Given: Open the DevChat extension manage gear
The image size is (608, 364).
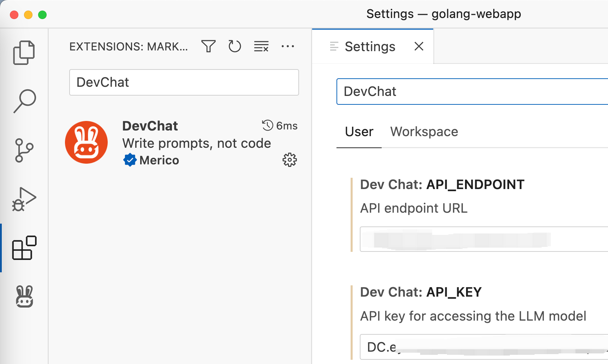Looking at the screenshot, I should click(289, 160).
